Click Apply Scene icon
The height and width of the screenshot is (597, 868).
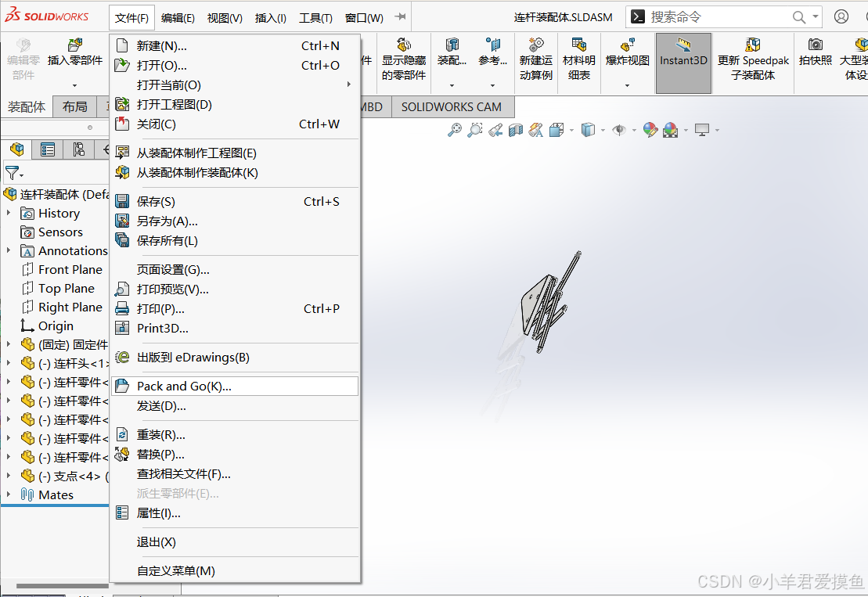(671, 130)
